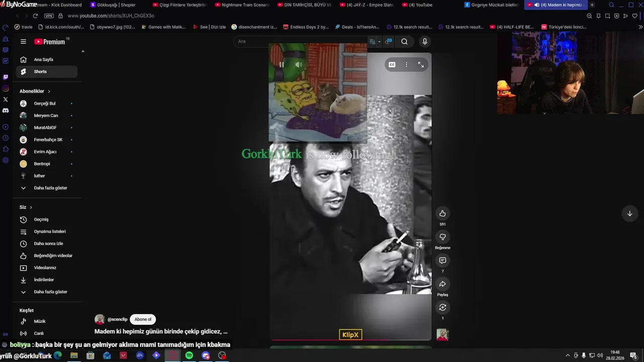Expand the Abonelikler section arrow
644x362 pixels.
[49, 92]
